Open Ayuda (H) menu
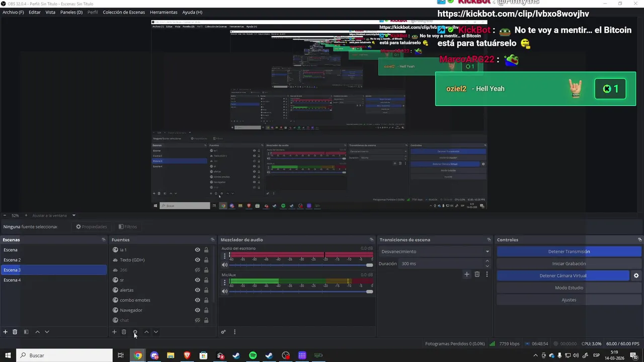The height and width of the screenshot is (362, 644). 192,12
